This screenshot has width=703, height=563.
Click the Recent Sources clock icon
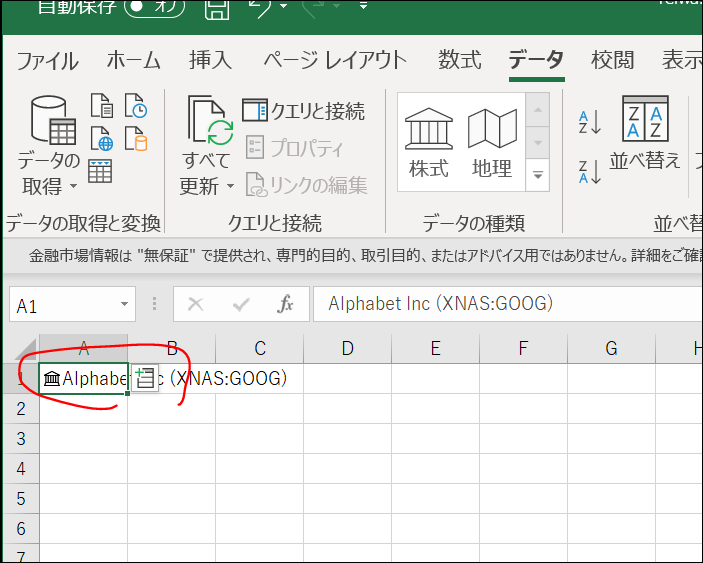[x=136, y=106]
